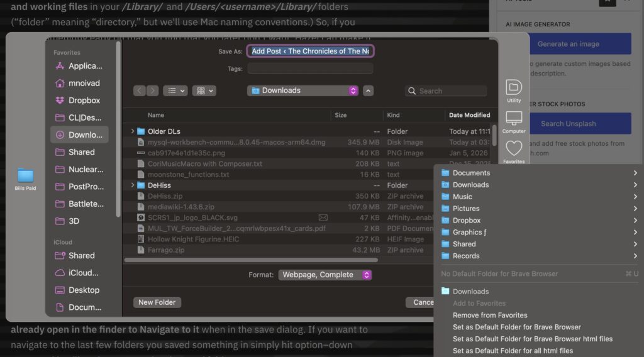Expand the DeHiss folder disclosure triangle
Screen dimensions: 644x357
(133, 185)
